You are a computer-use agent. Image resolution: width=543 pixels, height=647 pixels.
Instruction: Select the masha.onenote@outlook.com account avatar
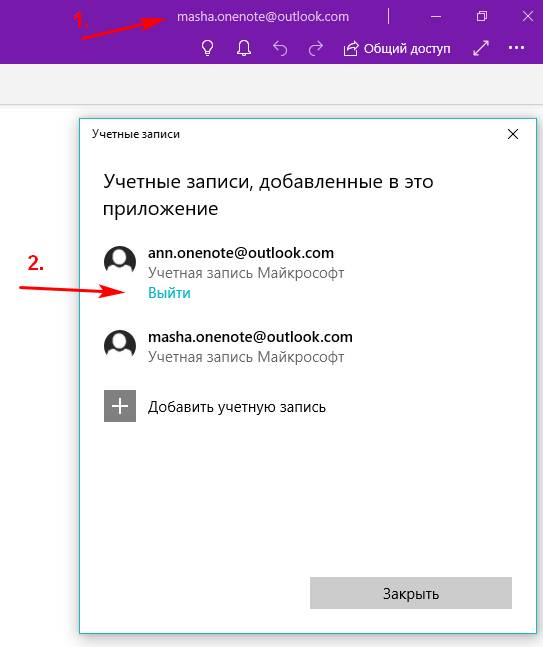pyautogui.click(x=120, y=344)
